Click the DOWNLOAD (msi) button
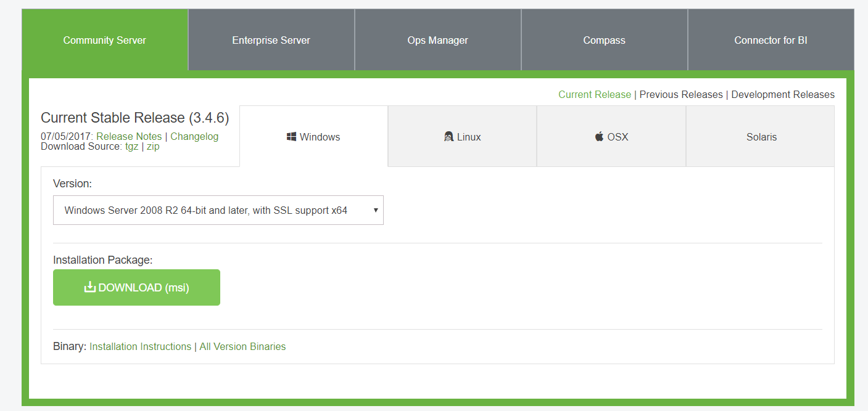The height and width of the screenshot is (411, 868). (136, 287)
